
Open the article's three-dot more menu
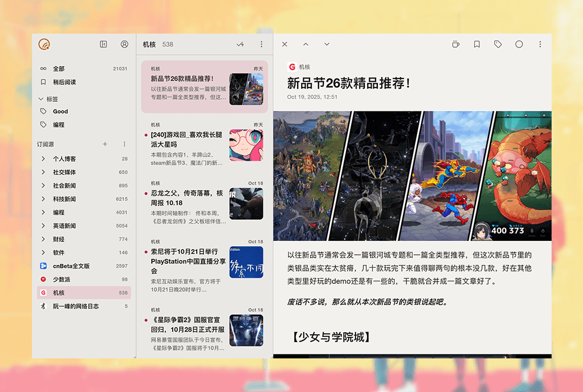(540, 44)
